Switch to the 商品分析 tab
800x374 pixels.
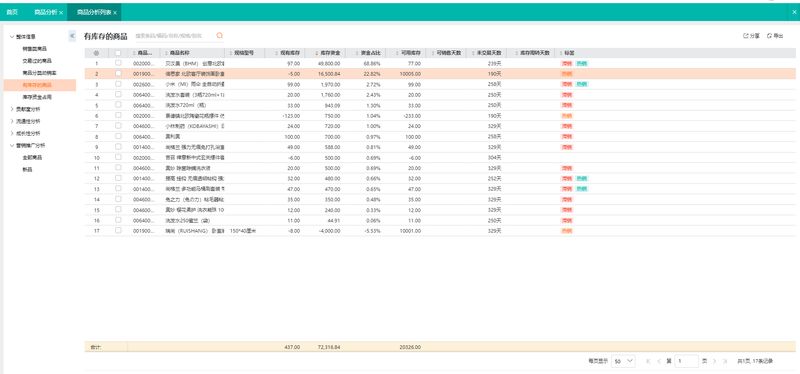tap(45, 12)
